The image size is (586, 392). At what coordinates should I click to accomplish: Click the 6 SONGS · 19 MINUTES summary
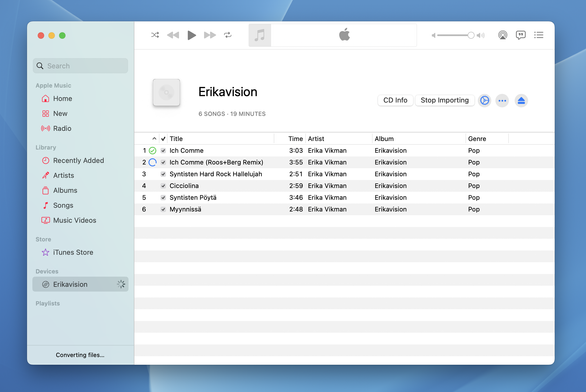click(x=232, y=114)
